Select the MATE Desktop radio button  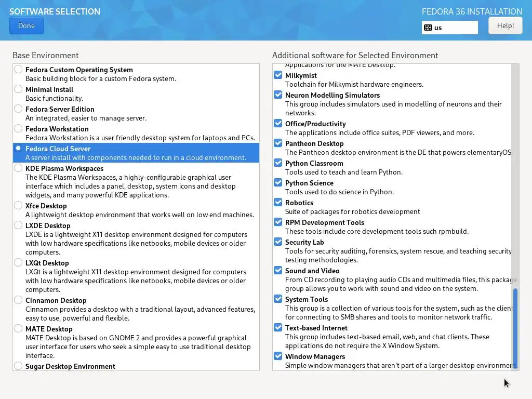point(18,328)
